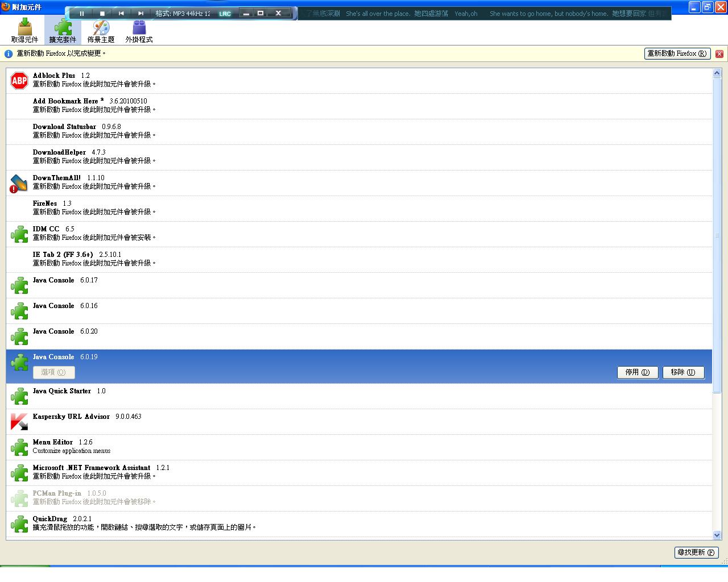
Task: Select the "Download Statusbar" entry
Action: (359, 132)
